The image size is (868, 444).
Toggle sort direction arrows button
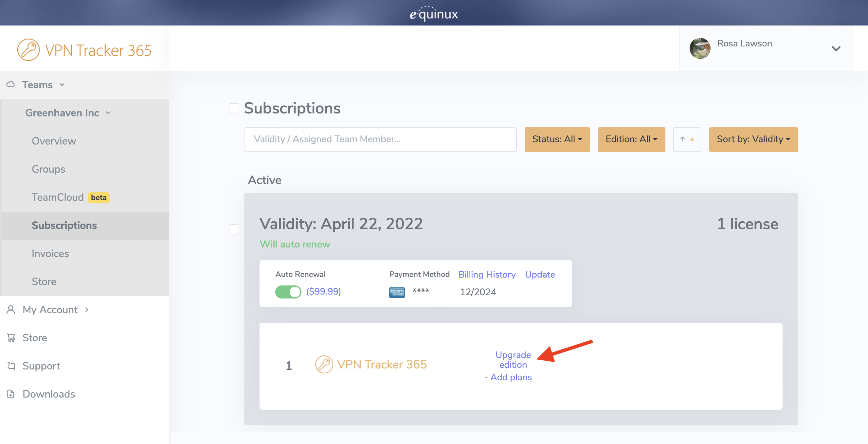pos(687,139)
